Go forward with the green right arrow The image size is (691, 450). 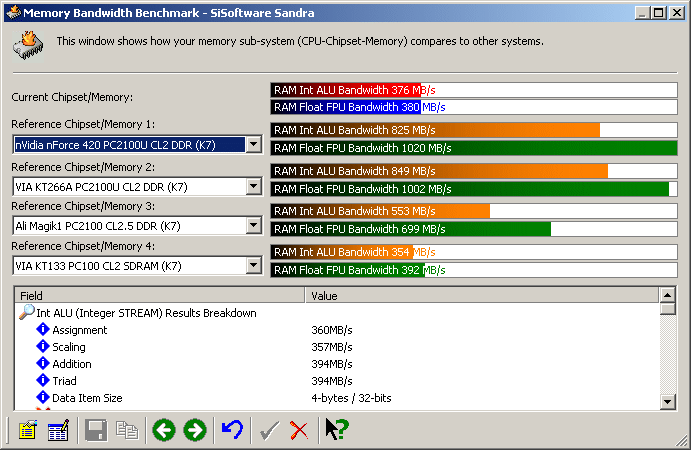coord(195,430)
